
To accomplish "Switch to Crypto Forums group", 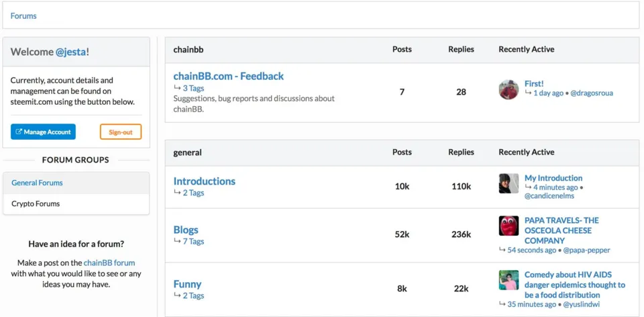I will click(x=76, y=204).
